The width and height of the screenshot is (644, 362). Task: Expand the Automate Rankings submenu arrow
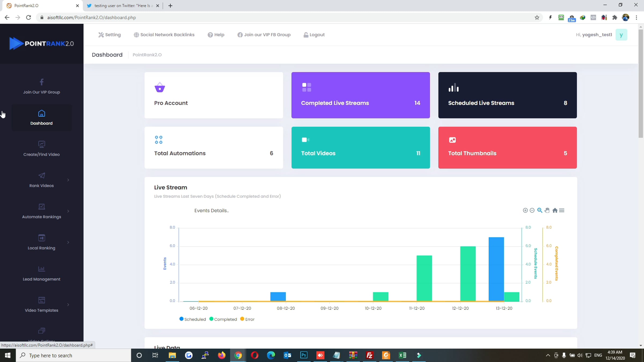(68, 211)
